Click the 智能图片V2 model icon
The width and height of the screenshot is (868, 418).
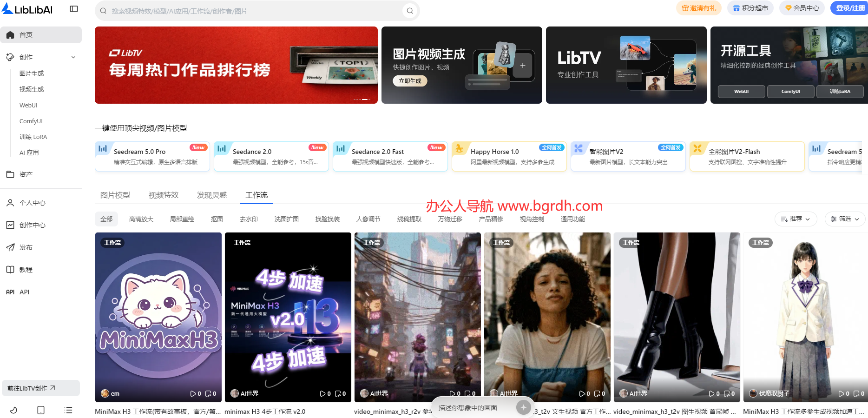pos(579,149)
